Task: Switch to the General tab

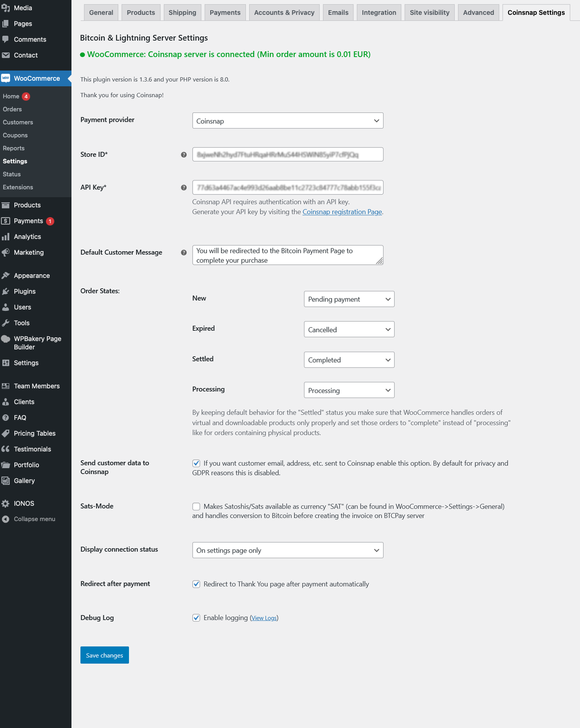Action: click(x=101, y=13)
